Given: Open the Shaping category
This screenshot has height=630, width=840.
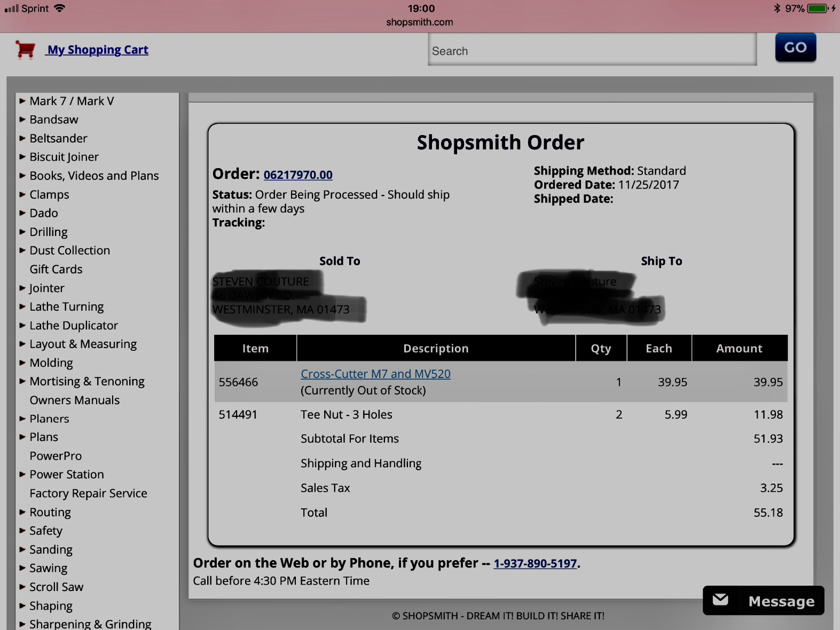Looking at the screenshot, I should tap(51, 606).
